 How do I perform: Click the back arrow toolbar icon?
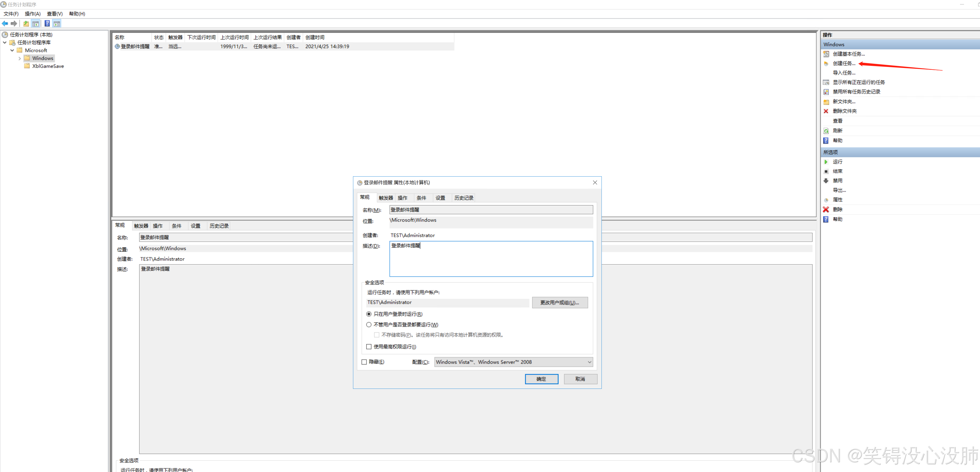point(5,24)
